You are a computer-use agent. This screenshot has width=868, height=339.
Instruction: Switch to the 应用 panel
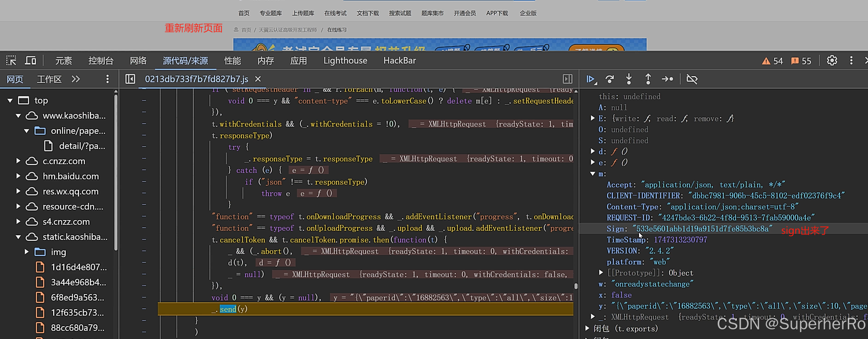[x=299, y=61]
